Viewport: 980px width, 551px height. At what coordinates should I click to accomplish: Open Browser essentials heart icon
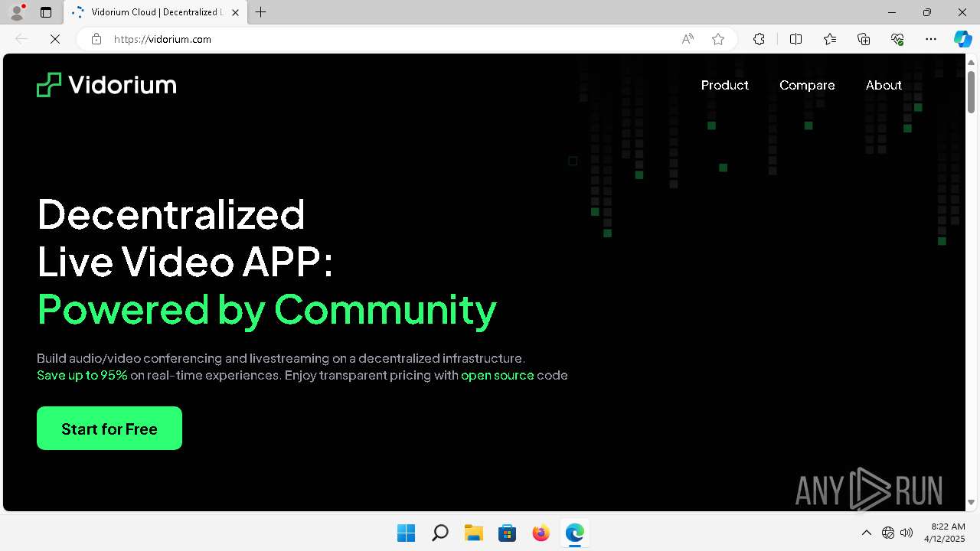[x=897, y=39]
